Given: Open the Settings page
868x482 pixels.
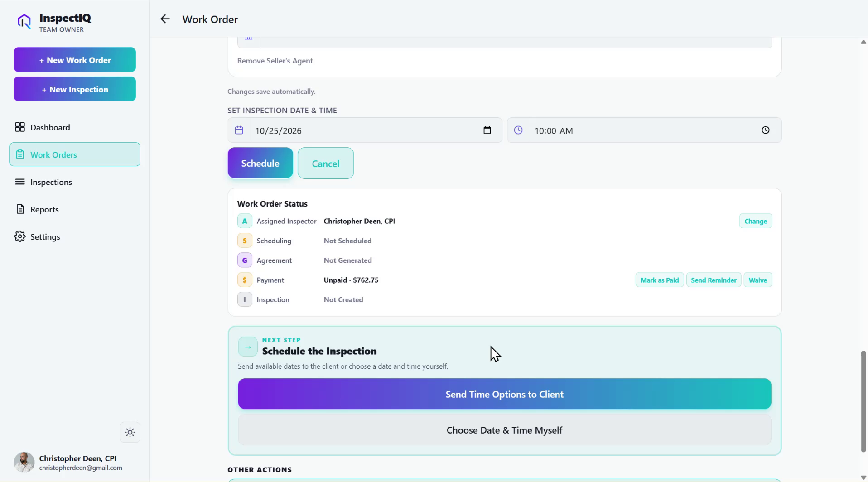Looking at the screenshot, I should [75, 236].
